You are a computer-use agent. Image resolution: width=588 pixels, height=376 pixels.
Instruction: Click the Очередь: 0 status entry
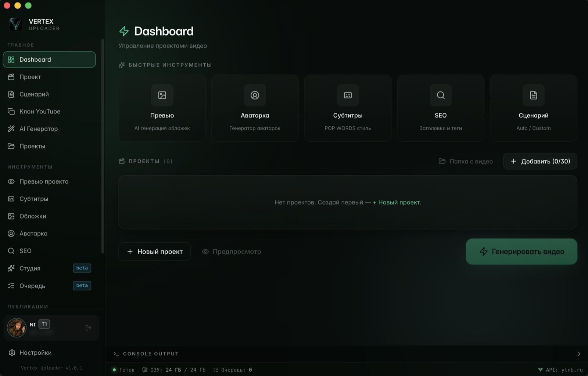pos(233,370)
